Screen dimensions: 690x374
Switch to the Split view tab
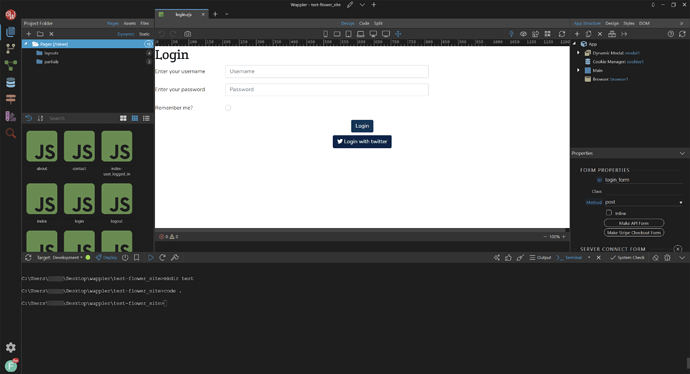(378, 23)
